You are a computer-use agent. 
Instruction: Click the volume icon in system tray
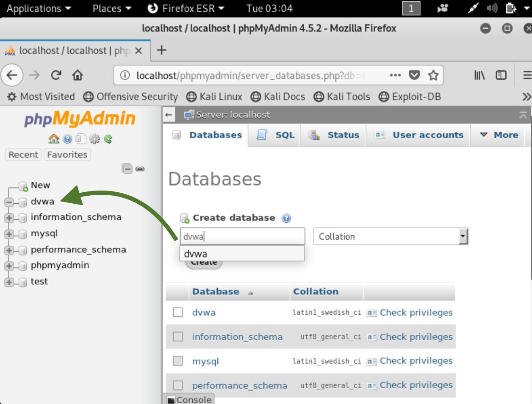(x=492, y=8)
